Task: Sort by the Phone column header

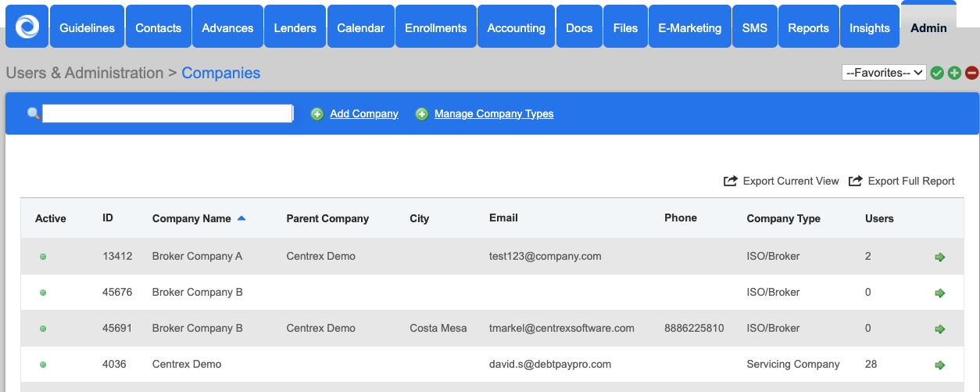Action: click(x=681, y=218)
